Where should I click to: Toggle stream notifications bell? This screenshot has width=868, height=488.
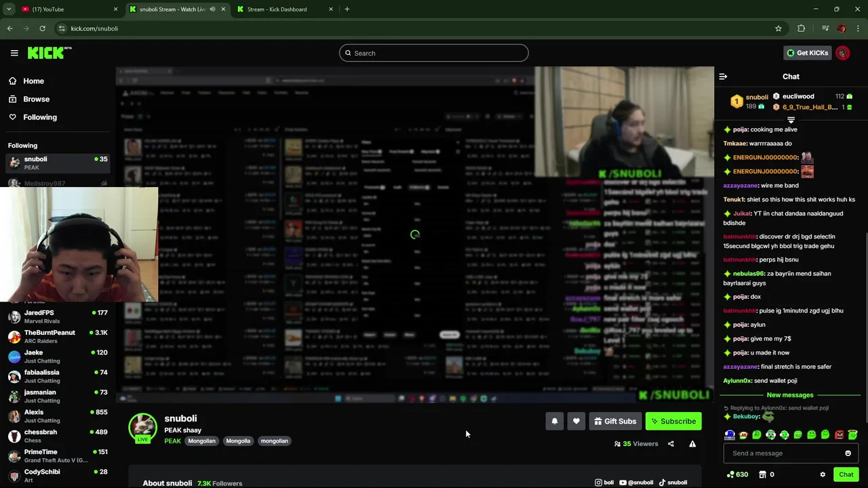pyautogui.click(x=554, y=421)
